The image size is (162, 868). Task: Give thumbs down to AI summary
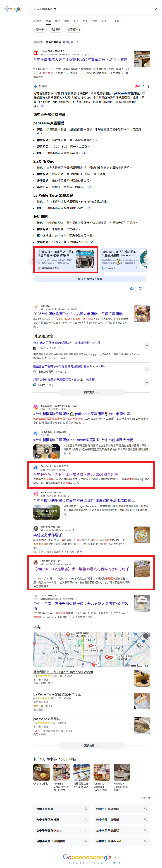pyautogui.click(x=140, y=288)
